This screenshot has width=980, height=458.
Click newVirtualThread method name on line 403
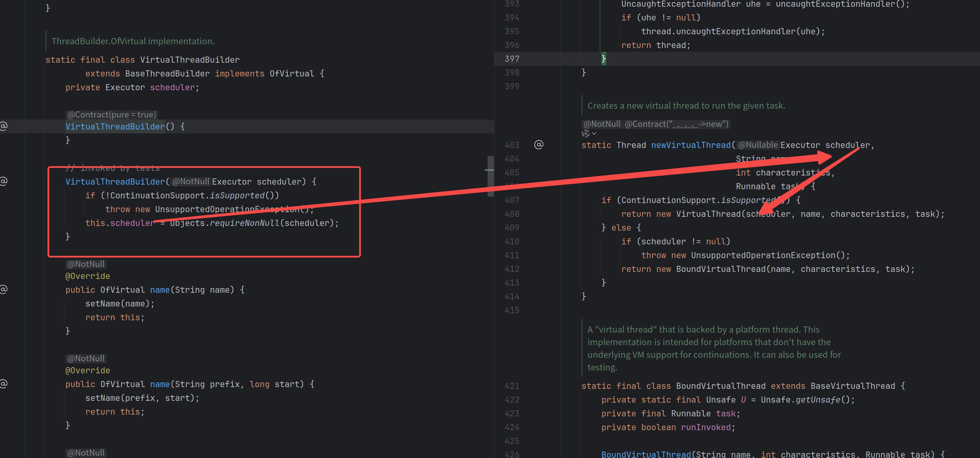pos(691,145)
